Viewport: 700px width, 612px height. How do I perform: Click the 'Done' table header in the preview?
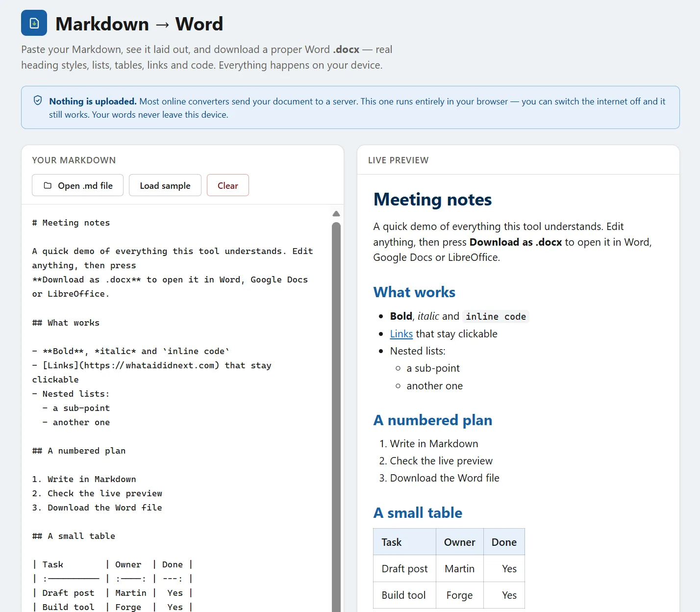click(x=504, y=542)
